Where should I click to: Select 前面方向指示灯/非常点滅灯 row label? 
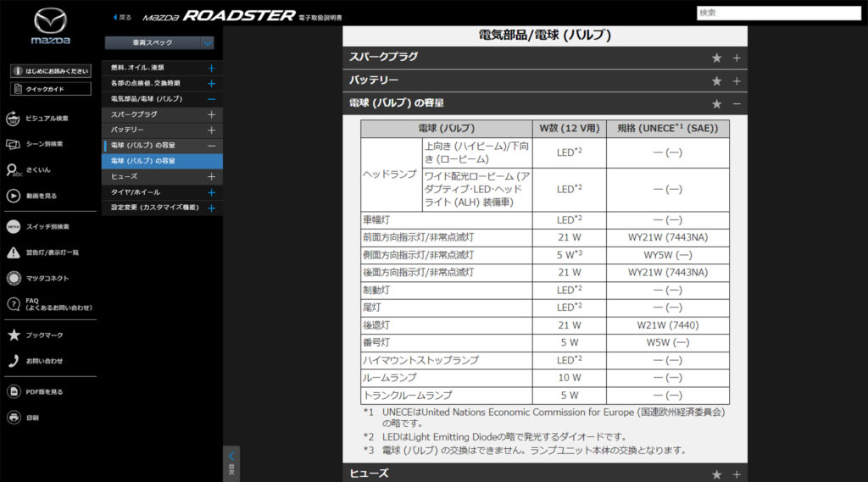coord(419,237)
